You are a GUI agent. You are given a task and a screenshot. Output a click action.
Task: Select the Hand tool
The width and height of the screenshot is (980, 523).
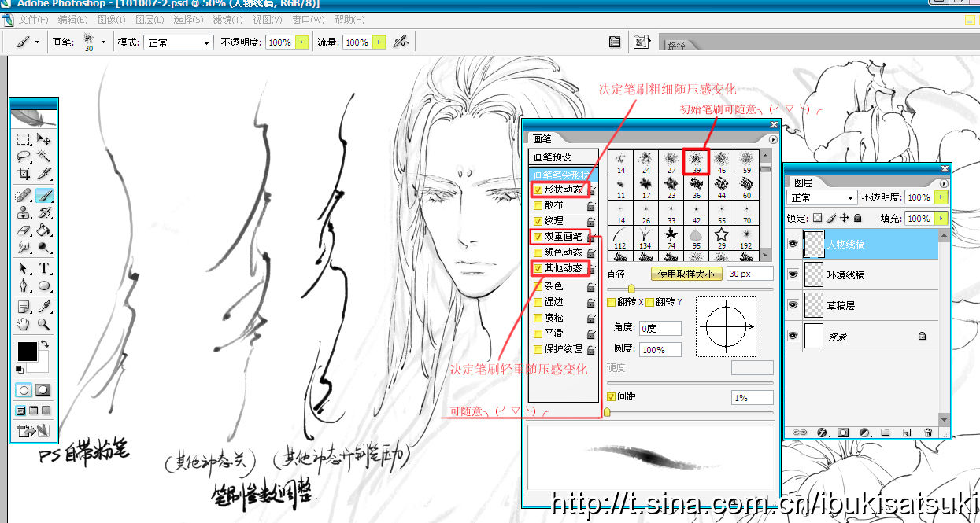click(x=24, y=323)
